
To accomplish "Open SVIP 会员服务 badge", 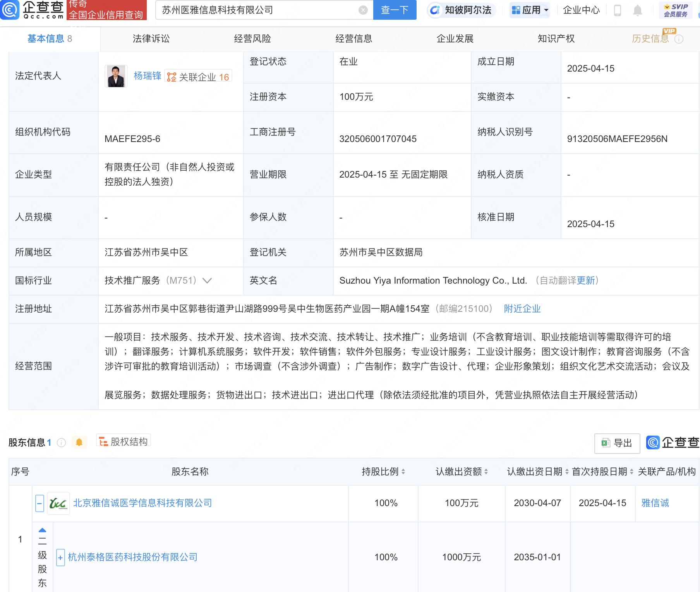I will 676,10.
